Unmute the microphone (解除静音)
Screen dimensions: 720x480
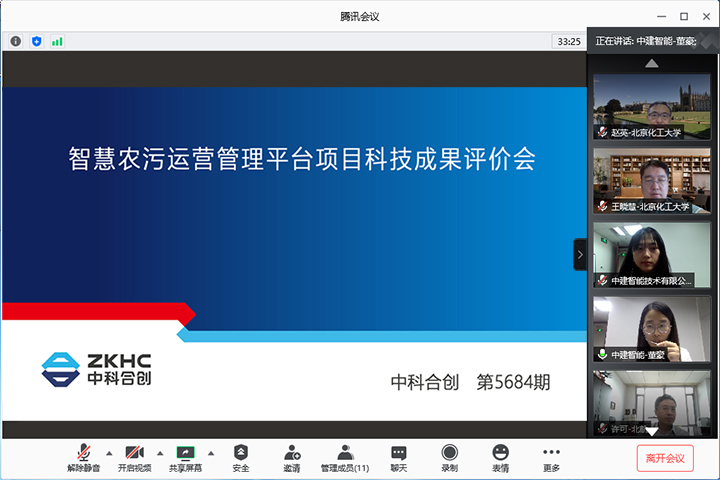[83, 453]
